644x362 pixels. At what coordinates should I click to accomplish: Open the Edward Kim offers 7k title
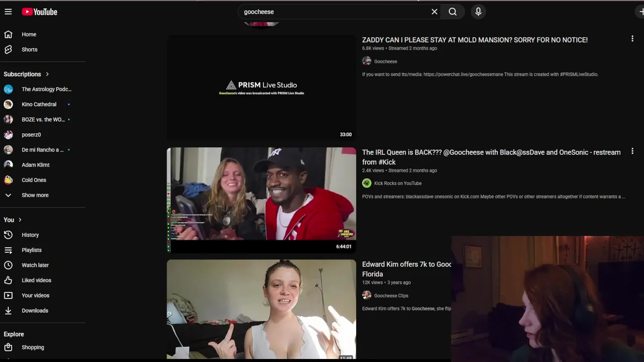coord(407,269)
